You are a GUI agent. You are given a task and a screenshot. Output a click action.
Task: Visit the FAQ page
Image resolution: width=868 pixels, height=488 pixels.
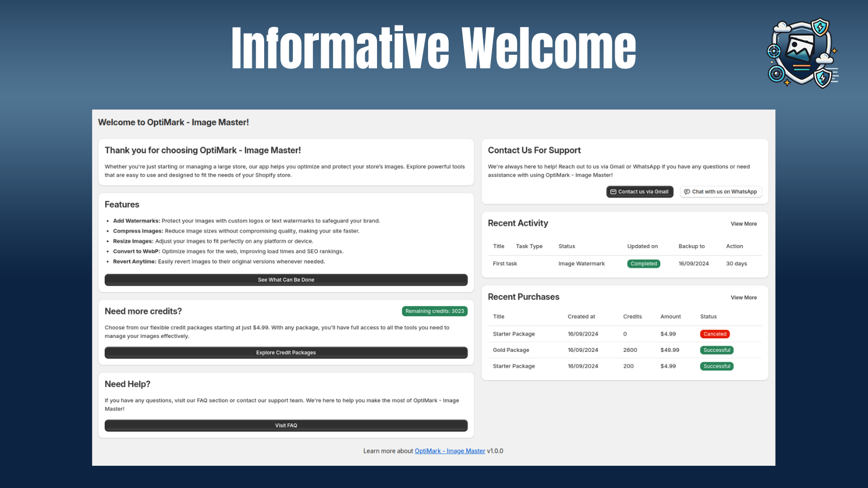point(285,425)
